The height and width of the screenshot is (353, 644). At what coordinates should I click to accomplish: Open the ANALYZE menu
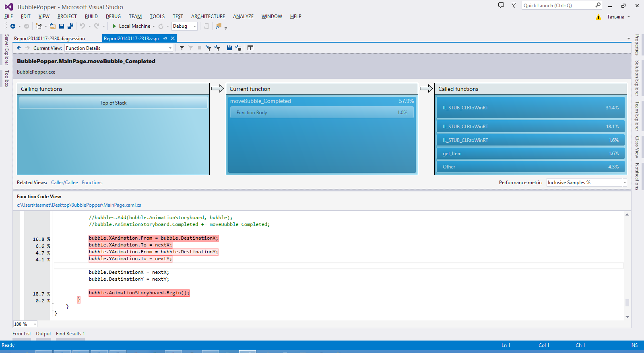[243, 16]
